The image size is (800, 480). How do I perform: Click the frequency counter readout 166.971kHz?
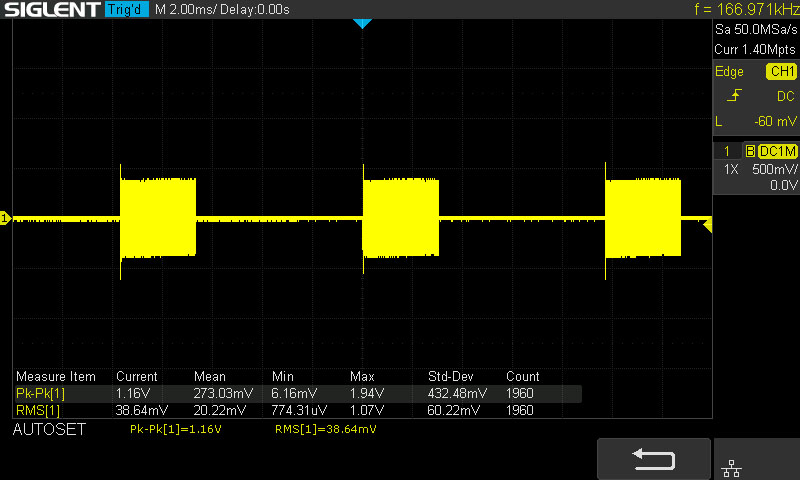coord(746,9)
